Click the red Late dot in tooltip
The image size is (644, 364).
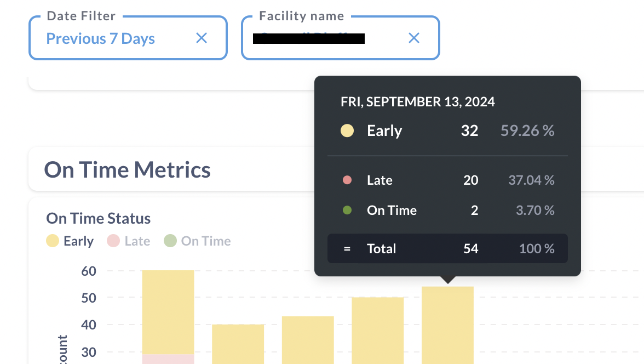pyautogui.click(x=347, y=180)
